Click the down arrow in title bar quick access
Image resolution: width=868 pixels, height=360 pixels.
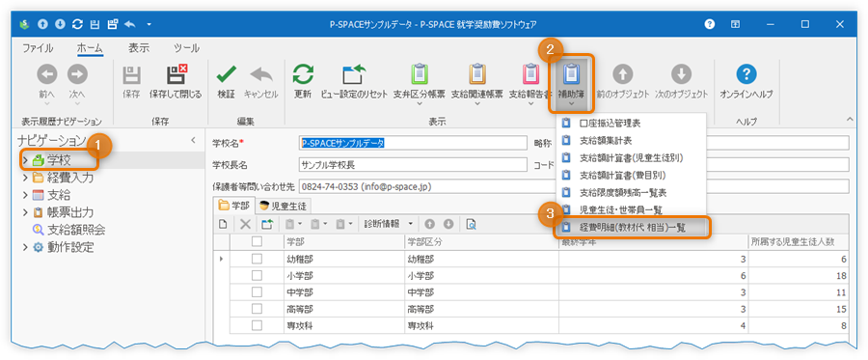pyautogui.click(x=61, y=24)
